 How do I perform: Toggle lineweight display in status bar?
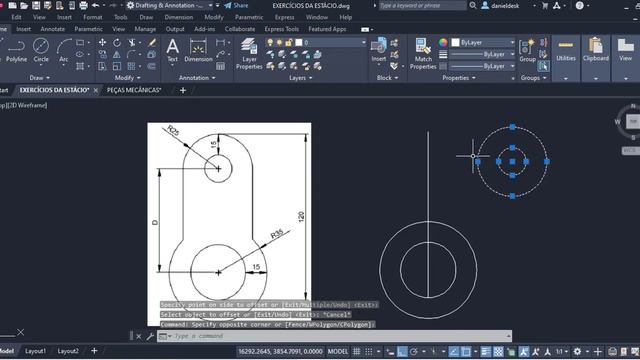pos(486,351)
